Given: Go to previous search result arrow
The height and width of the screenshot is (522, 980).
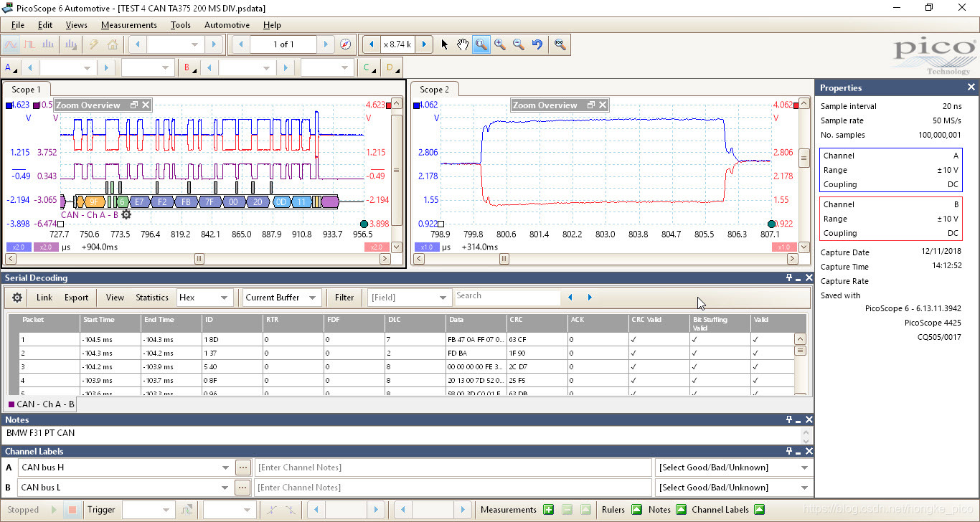Looking at the screenshot, I should pos(571,297).
